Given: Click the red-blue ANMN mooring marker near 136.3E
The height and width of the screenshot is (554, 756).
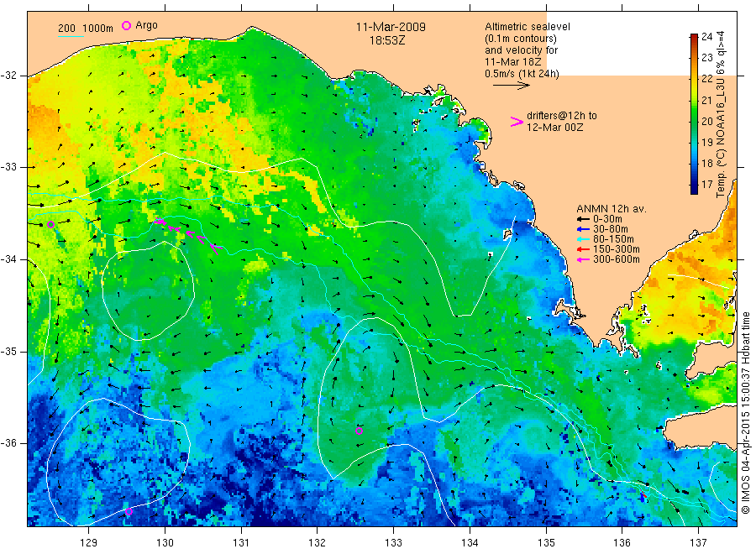Looking at the screenshot, I should point(643,497).
